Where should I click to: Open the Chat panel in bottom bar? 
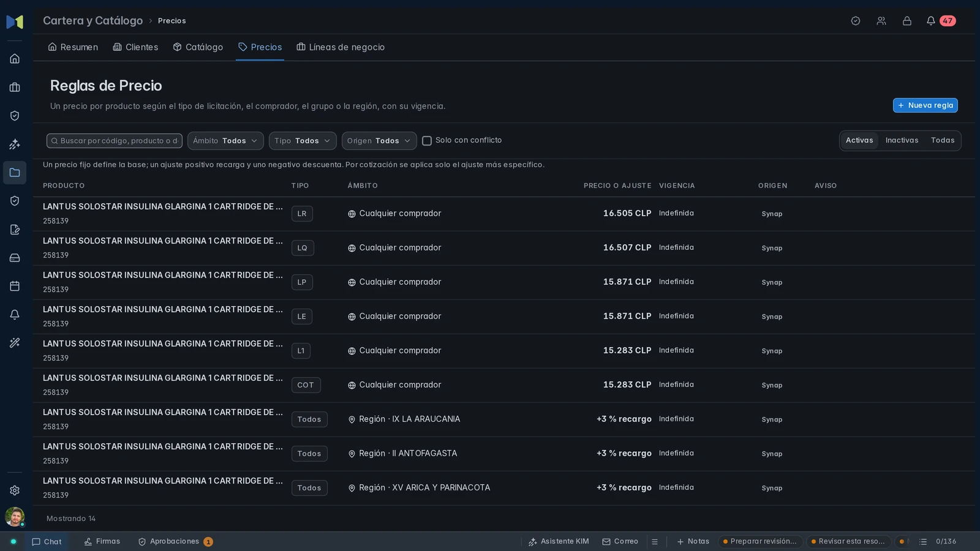tap(47, 542)
